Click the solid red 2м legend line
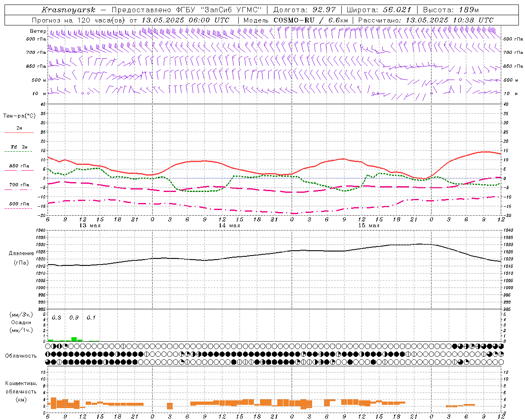The height and width of the screenshot is (420, 525). (19, 133)
